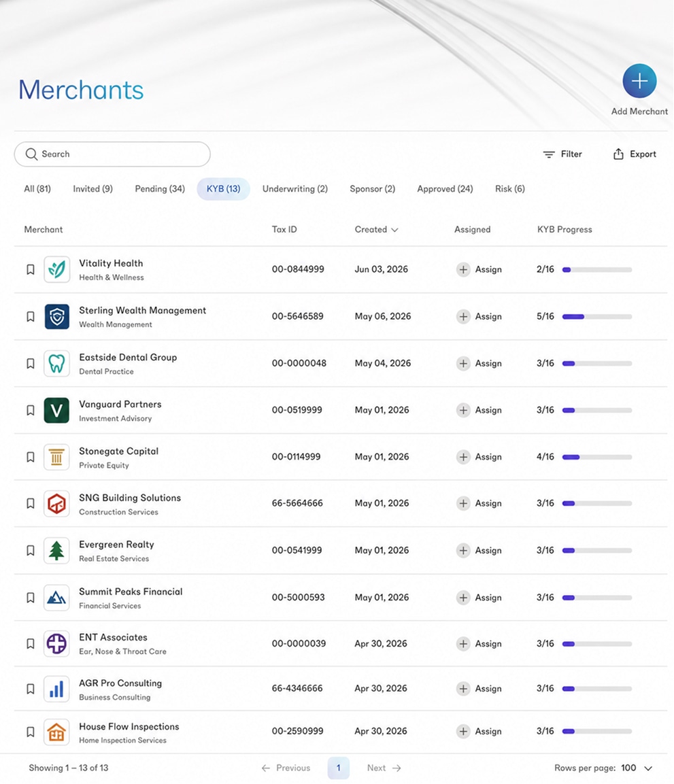Screen dimensions: 674x784
Task: Click the selected KYB (13) tab
Action: tap(223, 189)
